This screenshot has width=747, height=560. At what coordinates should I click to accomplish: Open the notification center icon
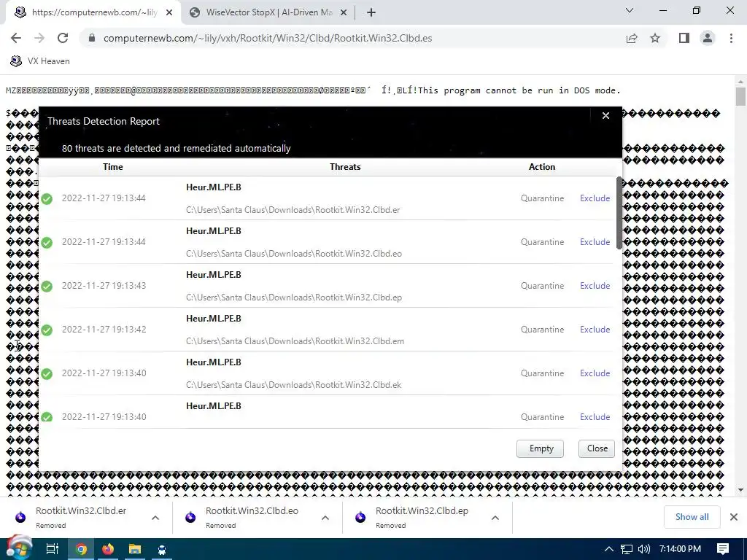tap(723, 549)
